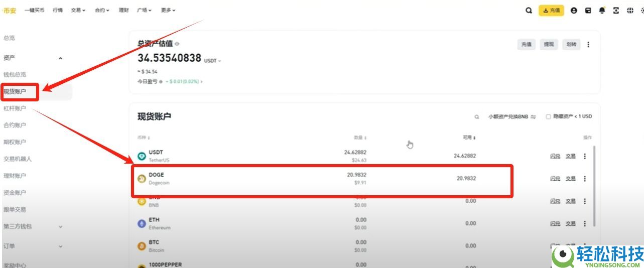The image size is (644, 268).
Task: Sort the table by 可用 column header
Action: point(469,138)
